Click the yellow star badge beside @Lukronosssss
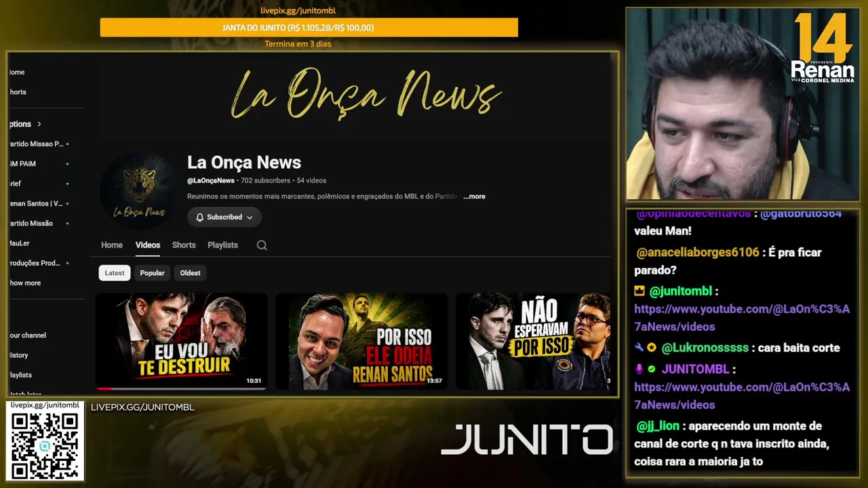Image resolution: width=868 pixels, height=488 pixels. tap(652, 348)
